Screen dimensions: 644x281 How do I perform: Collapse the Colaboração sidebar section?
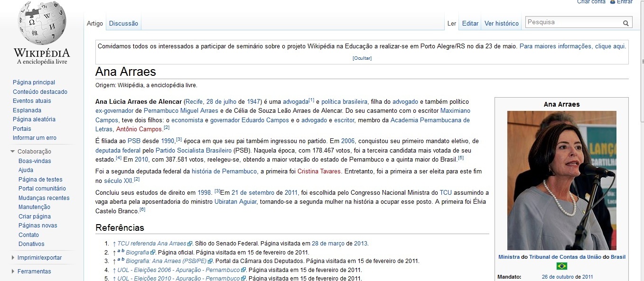[x=13, y=152]
